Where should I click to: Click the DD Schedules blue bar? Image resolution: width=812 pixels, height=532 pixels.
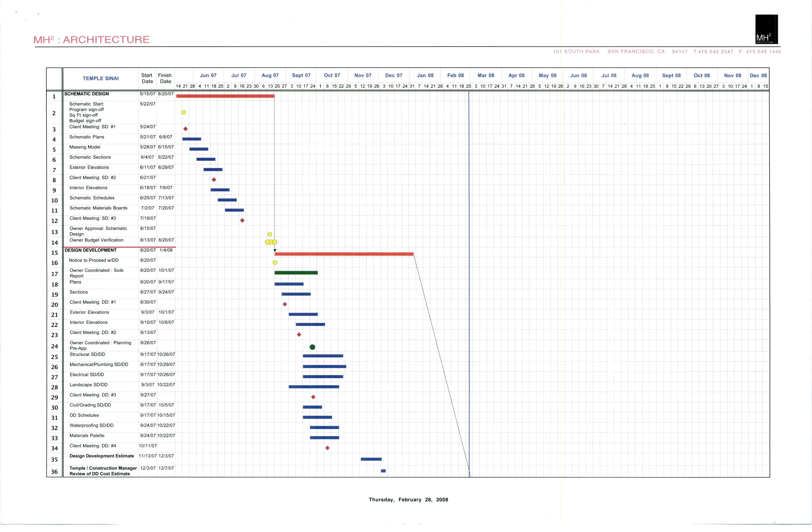pyautogui.click(x=318, y=417)
